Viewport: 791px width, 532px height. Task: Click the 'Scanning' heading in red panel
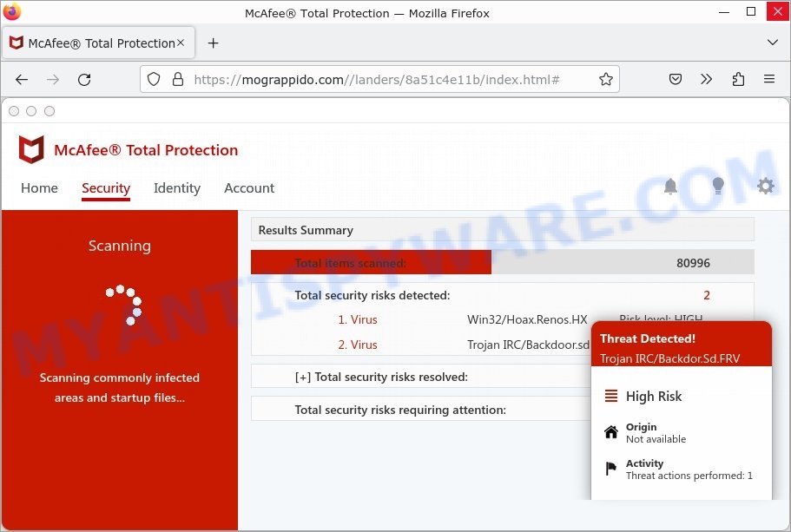point(120,246)
